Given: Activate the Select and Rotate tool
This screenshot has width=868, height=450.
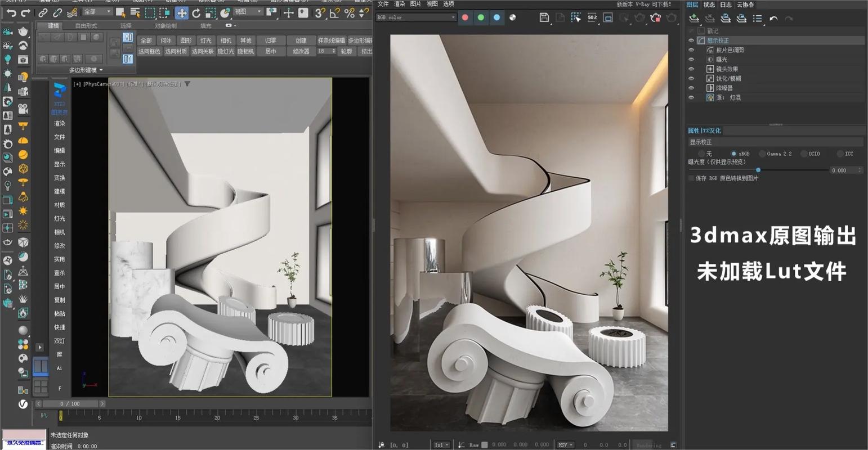Looking at the screenshot, I should 196,12.
